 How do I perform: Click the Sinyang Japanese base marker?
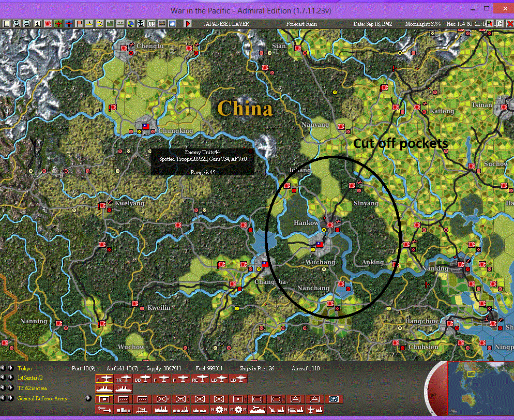(x=352, y=186)
